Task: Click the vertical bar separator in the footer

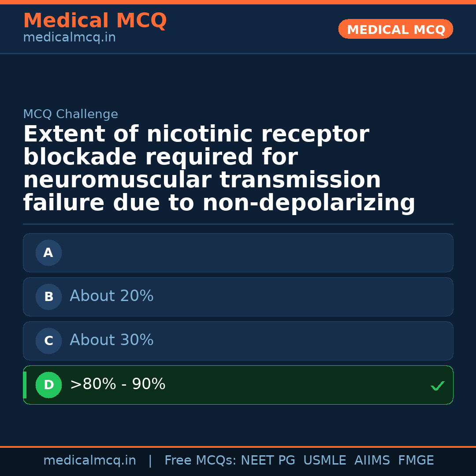Action: (x=150, y=461)
